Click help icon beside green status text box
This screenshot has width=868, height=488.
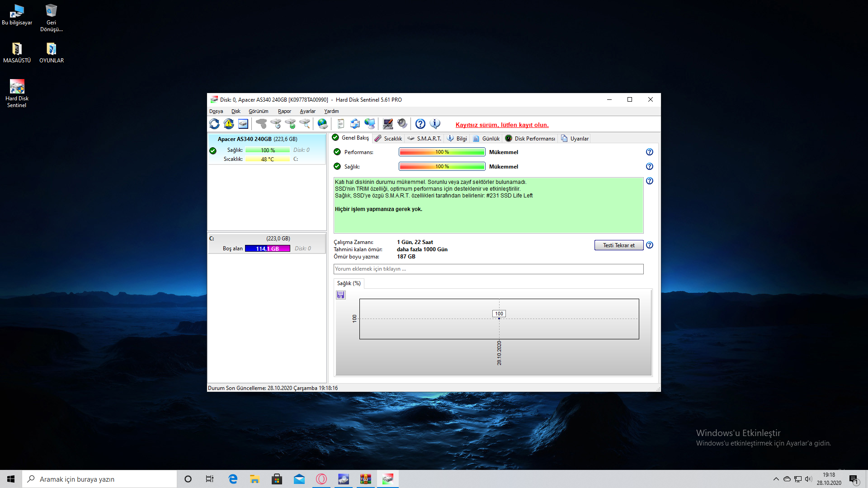(650, 181)
